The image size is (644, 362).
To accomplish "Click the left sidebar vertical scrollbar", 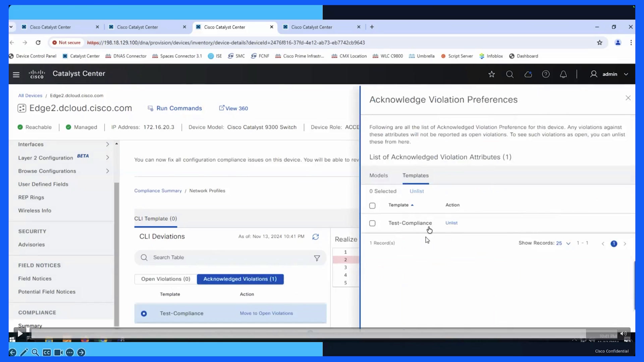I will click(x=117, y=255).
